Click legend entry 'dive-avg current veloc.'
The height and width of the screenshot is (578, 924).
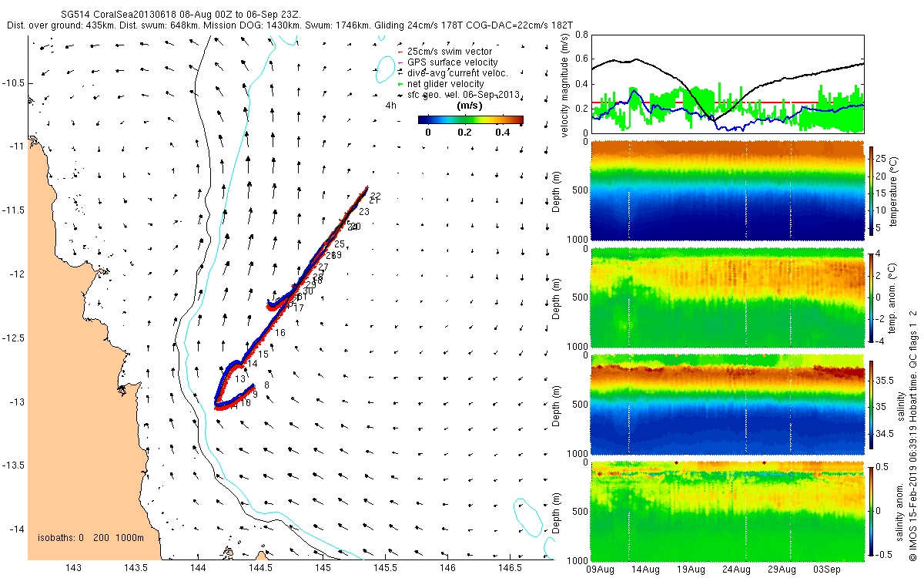(x=457, y=73)
